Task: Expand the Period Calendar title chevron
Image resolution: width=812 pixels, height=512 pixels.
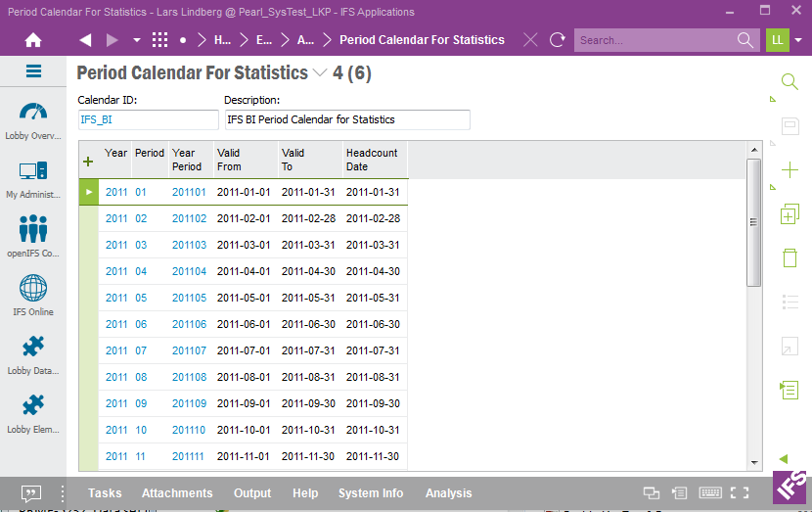Action: tap(320, 73)
